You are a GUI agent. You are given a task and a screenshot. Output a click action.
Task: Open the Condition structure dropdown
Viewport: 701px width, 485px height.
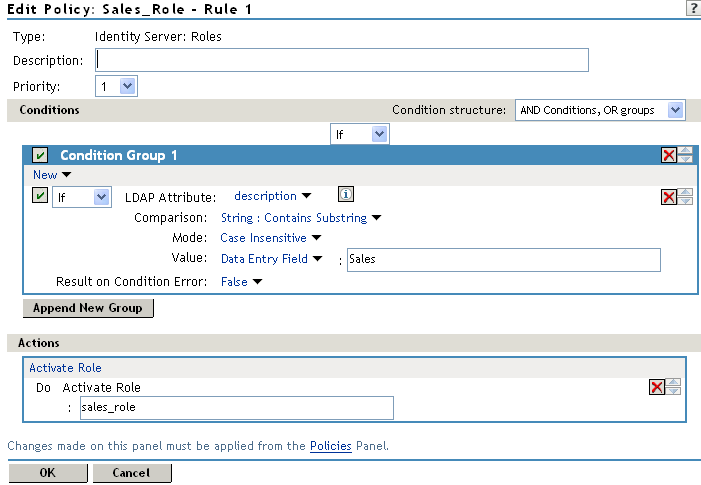tap(599, 110)
